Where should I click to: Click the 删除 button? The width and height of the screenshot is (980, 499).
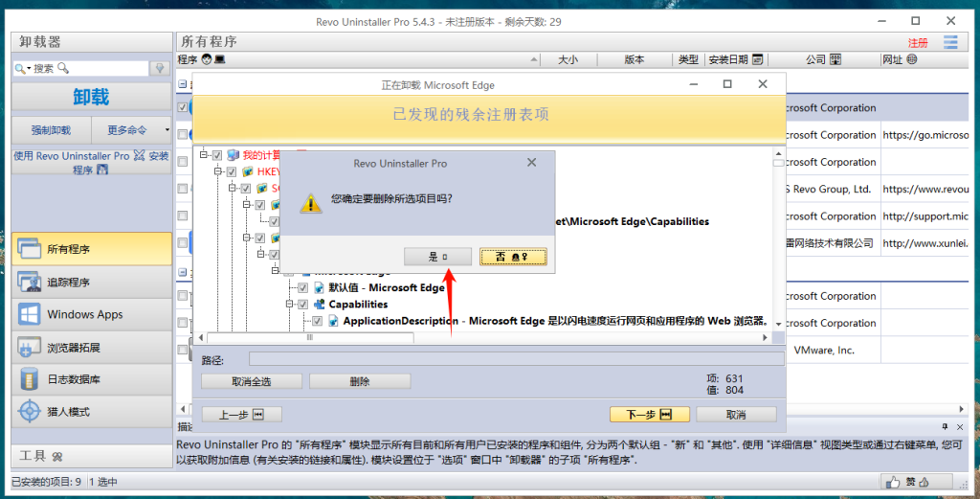360,381
